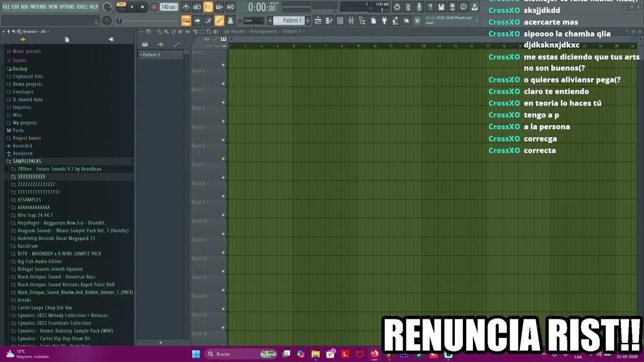Select the playlist Playback speaker tool
This screenshot has height=362, width=644.
click(216, 32)
